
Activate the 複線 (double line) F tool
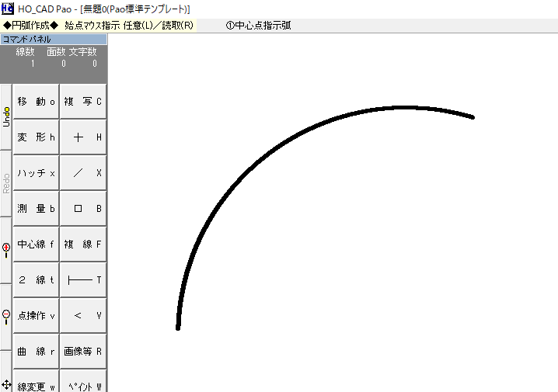pyautogui.click(x=83, y=245)
